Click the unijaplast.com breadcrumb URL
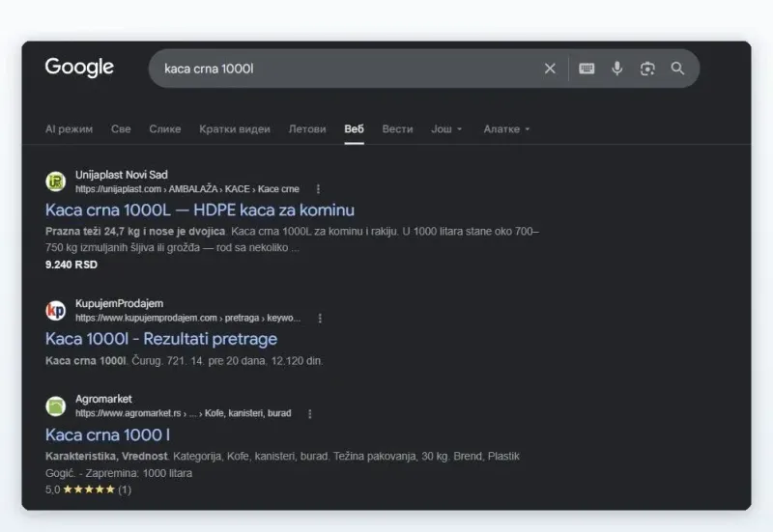Image resolution: width=773 pixels, height=532 pixels. pyautogui.click(x=187, y=188)
